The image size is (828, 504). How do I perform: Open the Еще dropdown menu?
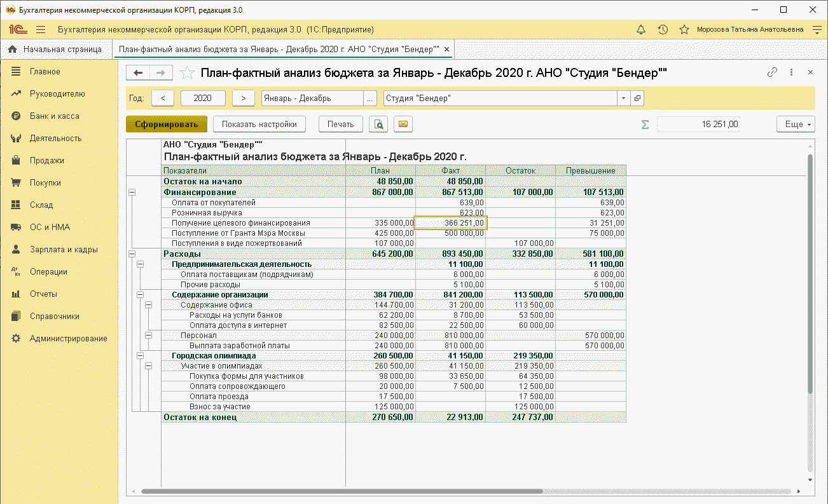pos(796,125)
